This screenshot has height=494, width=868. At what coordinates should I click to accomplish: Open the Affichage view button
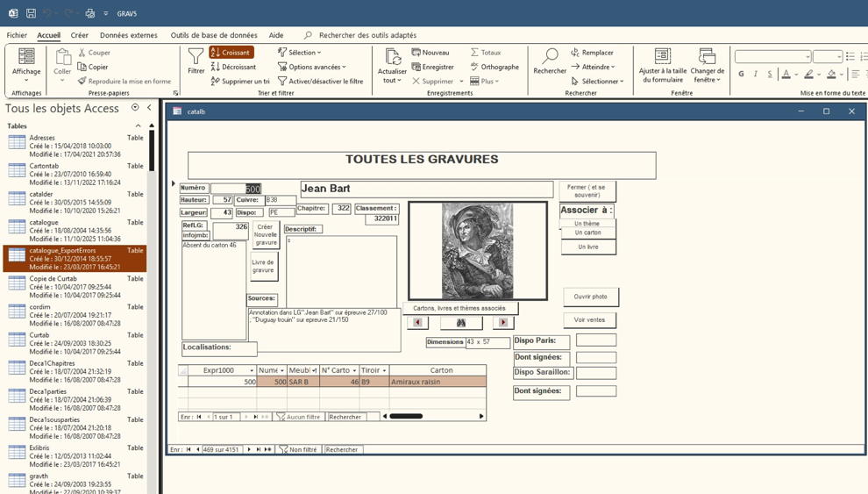pyautogui.click(x=26, y=65)
